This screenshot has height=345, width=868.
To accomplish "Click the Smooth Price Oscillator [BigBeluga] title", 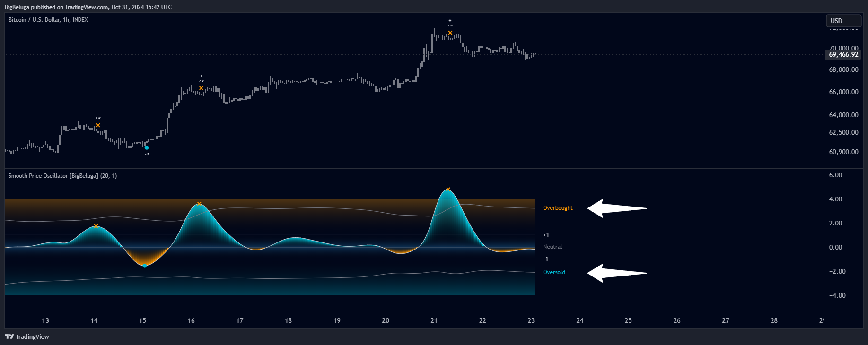I will (x=62, y=176).
